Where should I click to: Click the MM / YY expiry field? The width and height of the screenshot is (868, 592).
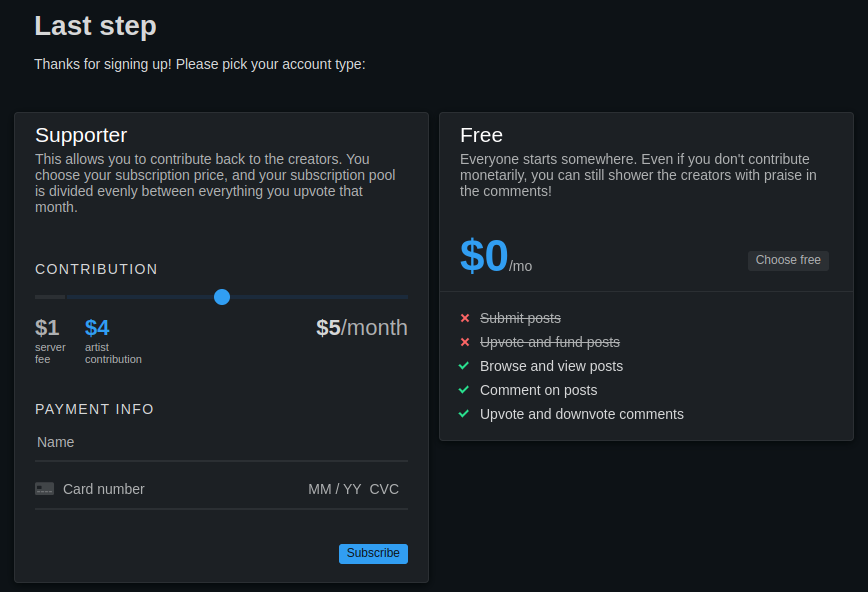[x=334, y=489]
